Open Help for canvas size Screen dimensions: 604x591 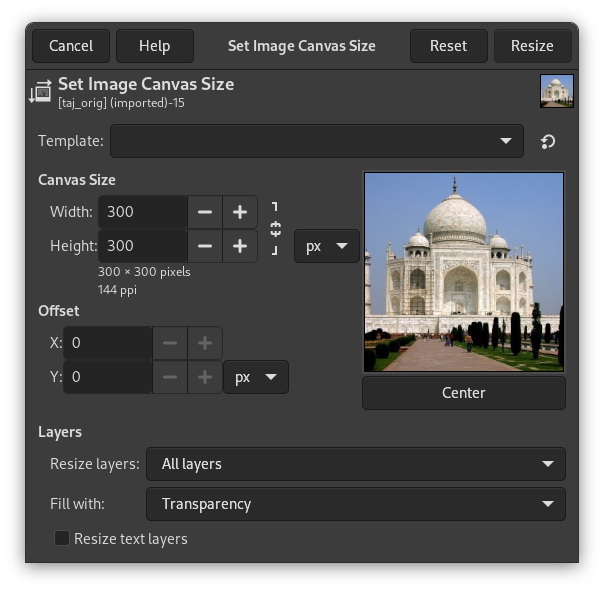click(154, 46)
